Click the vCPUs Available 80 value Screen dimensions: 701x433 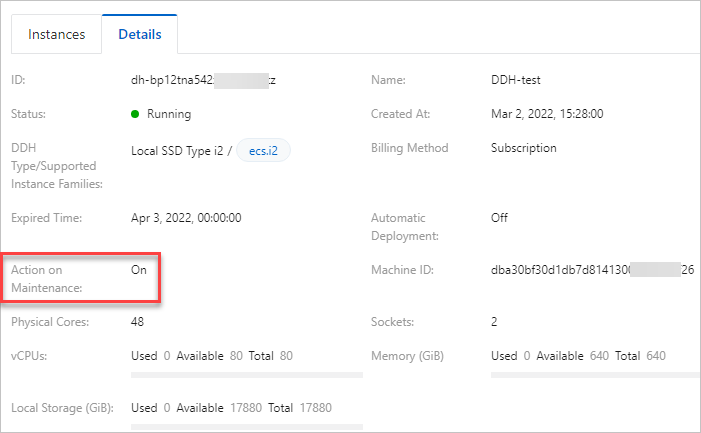(236, 356)
